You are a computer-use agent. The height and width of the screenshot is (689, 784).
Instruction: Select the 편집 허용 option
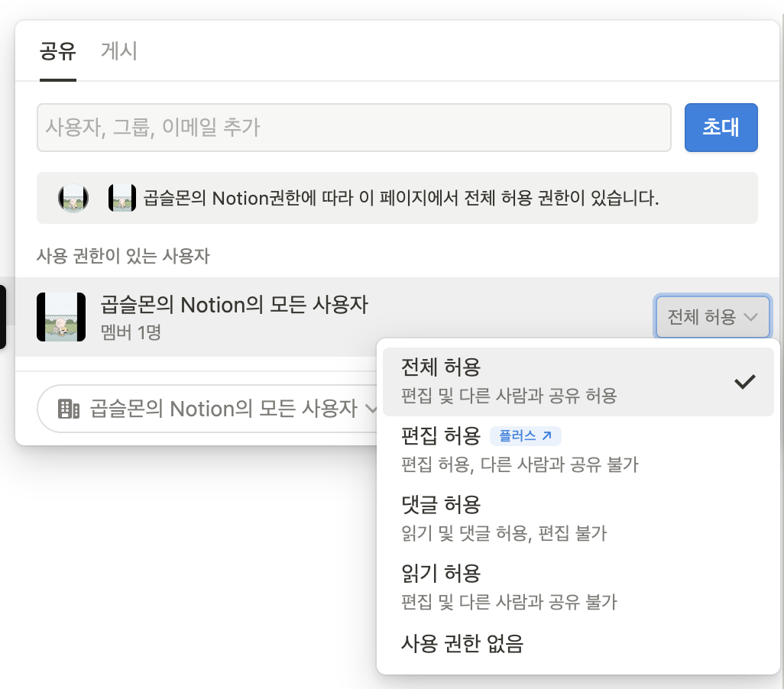click(578, 450)
